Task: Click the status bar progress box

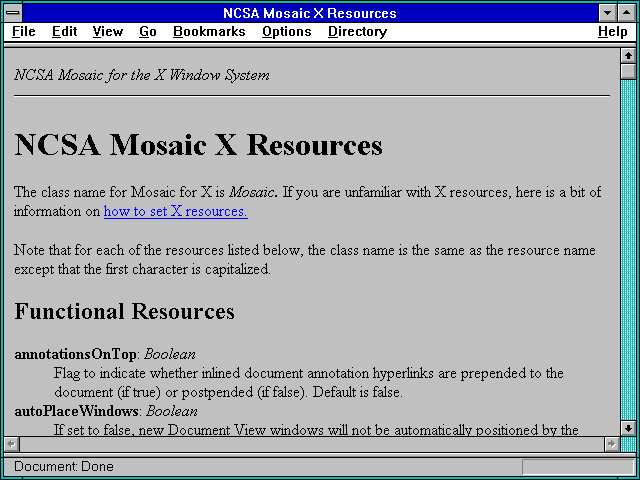Action: click(578, 467)
